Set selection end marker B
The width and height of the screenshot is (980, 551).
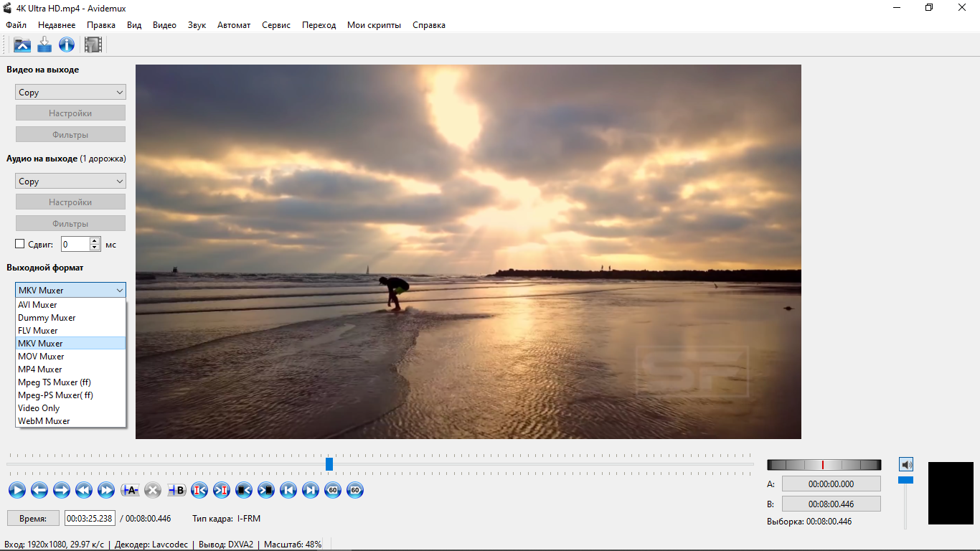(x=176, y=490)
